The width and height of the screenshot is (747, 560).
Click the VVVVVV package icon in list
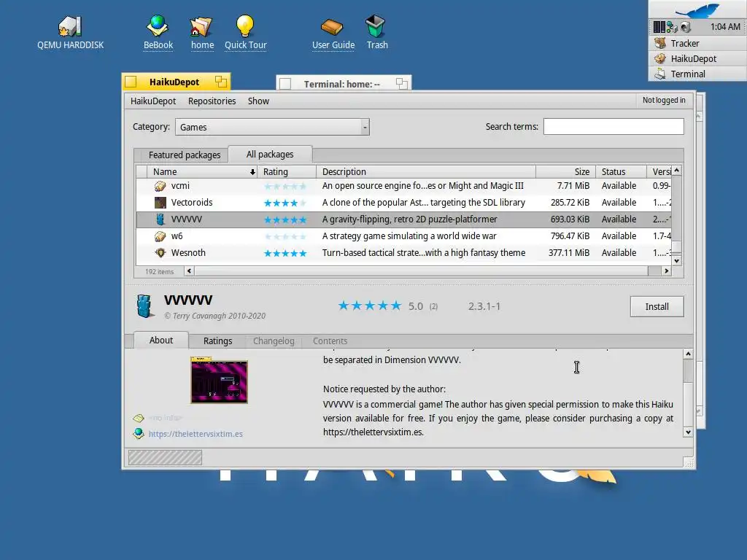160,219
